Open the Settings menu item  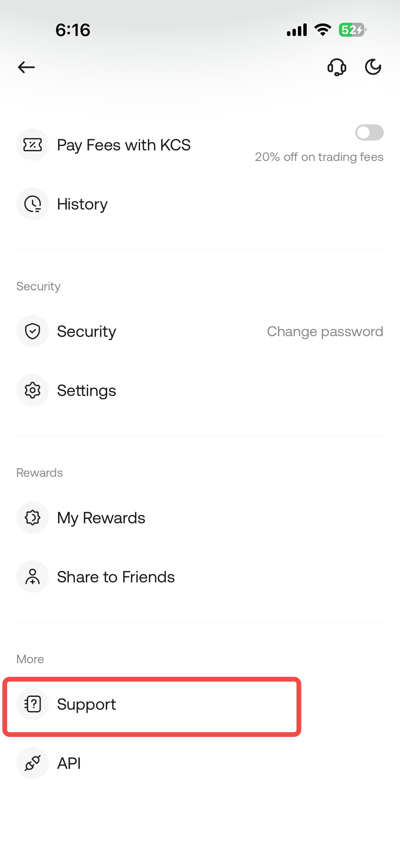click(x=87, y=391)
